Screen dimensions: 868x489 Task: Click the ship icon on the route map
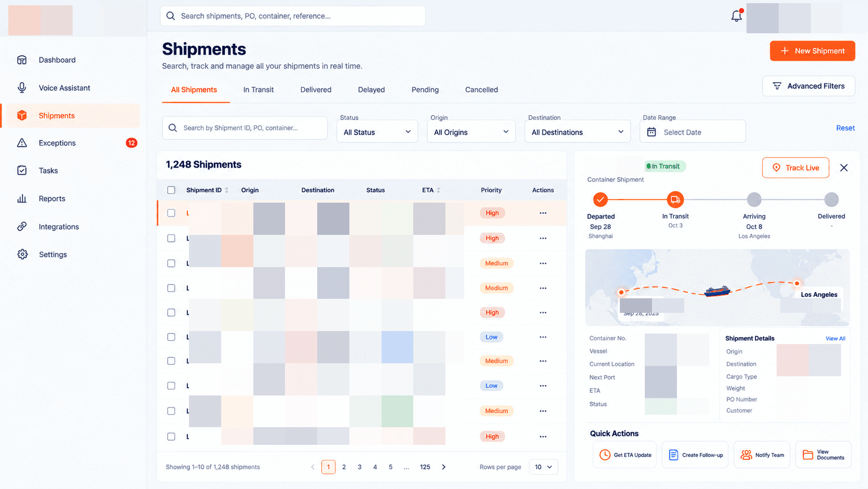(x=717, y=290)
